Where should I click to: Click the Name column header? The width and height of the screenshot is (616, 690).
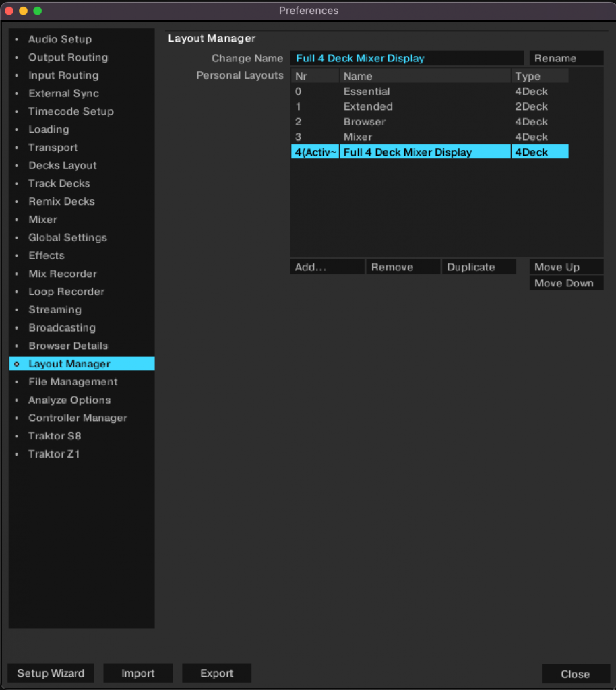[x=425, y=76]
